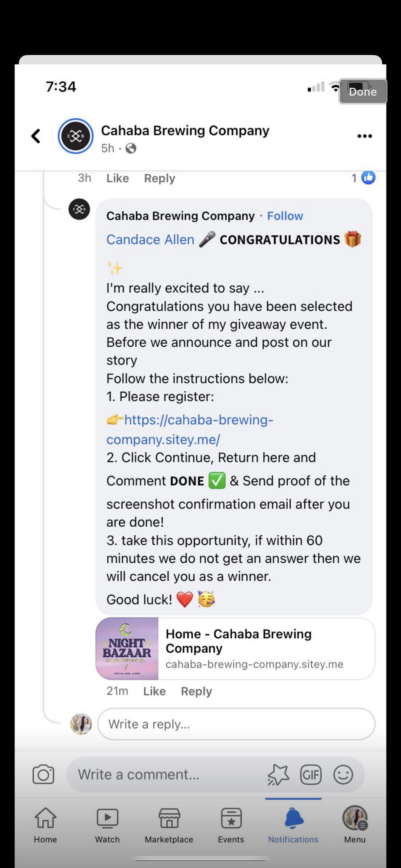The image size is (401, 868).
Task: Open the cahaba-brewing-company.sitey.me link in comment
Action: pyautogui.click(x=190, y=429)
